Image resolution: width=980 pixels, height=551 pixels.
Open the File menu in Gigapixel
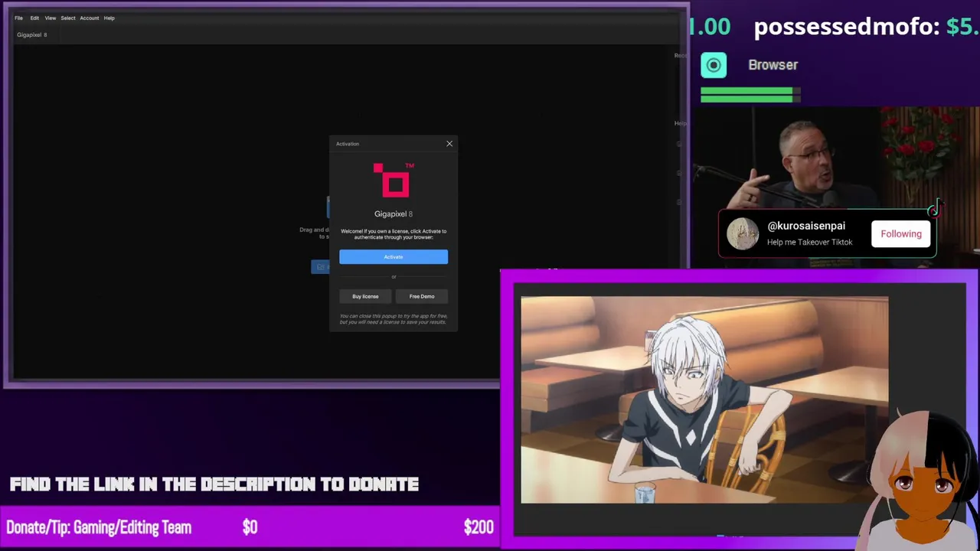tap(18, 18)
